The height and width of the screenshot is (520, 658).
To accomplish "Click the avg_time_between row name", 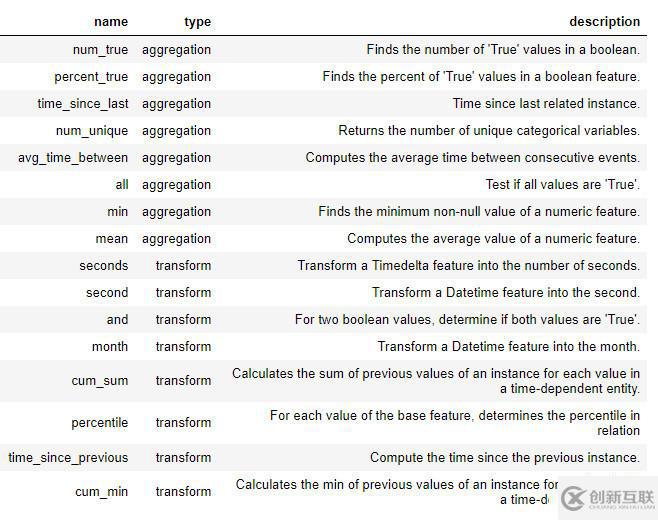I will point(73,157).
